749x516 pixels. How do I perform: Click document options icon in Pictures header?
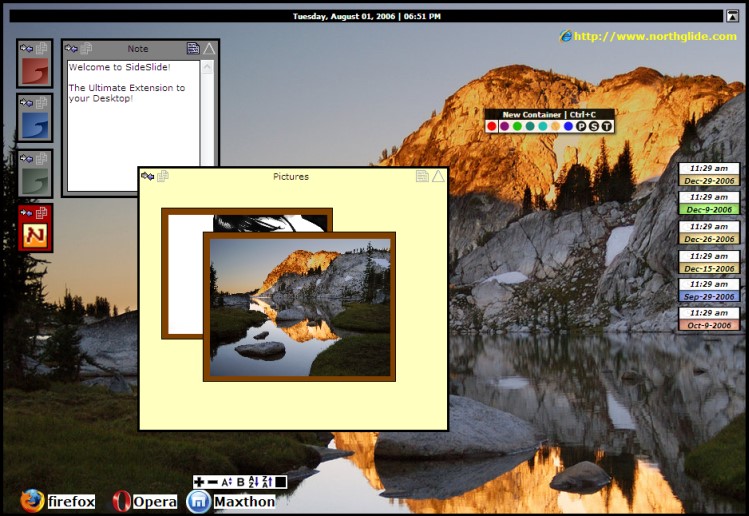tap(422, 176)
